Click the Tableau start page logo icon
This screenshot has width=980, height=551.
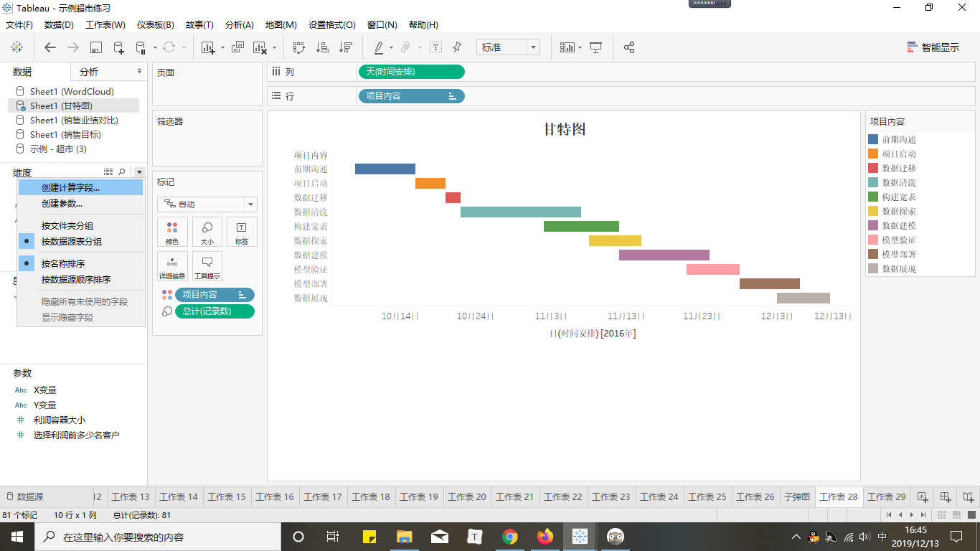click(17, 47)
